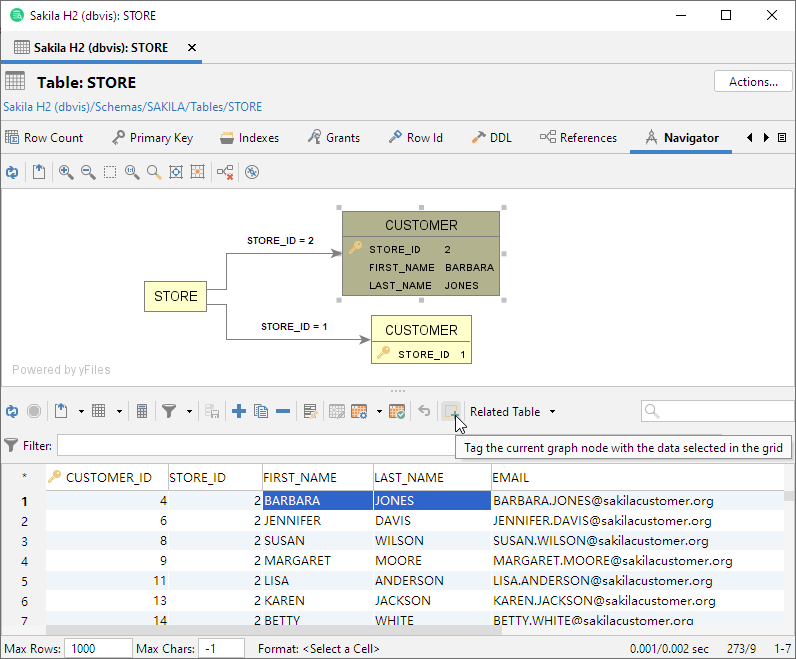Switch to the Primary Key tab

pos(152,138)
